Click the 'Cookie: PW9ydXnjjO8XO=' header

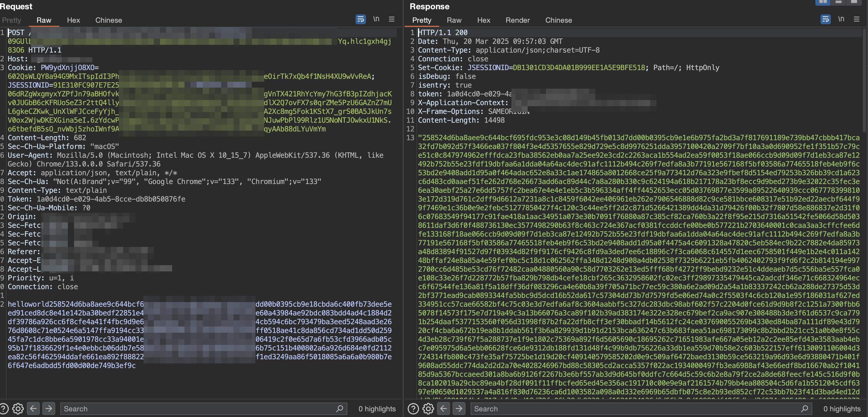[x=53, y=68]
